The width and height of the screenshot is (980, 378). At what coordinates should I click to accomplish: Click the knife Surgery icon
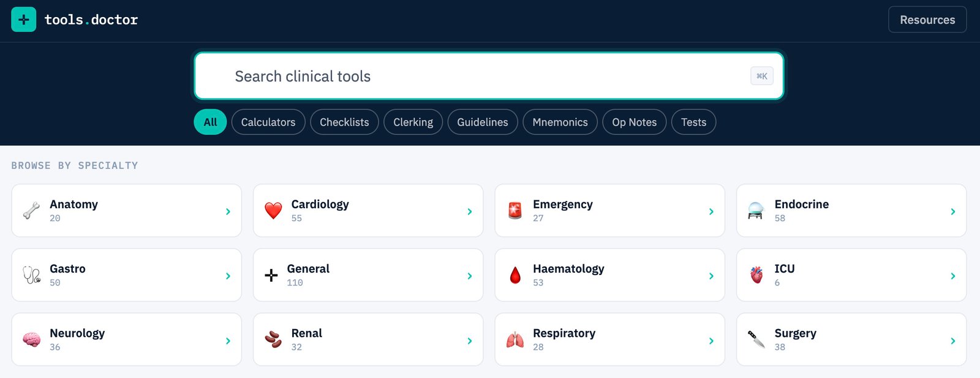[756, 339]
